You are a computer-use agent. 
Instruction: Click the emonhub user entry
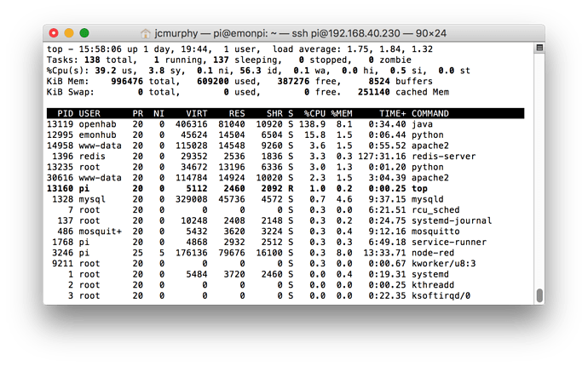(97, 134)
